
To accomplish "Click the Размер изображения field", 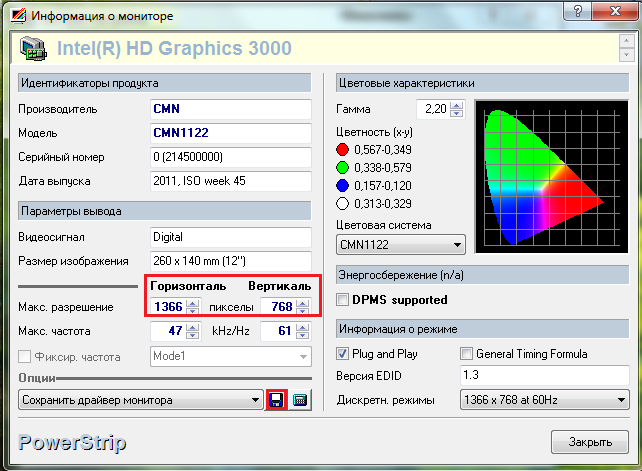I will click(x=231, y=261).
